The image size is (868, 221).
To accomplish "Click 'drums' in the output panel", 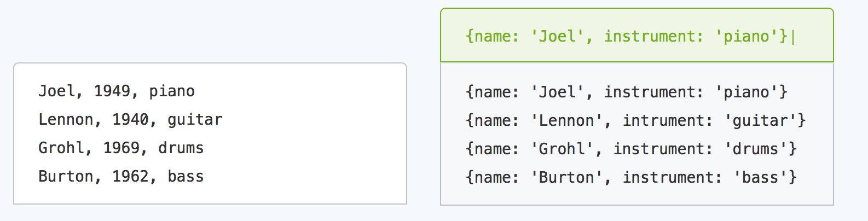I will click(x=756, y=149).
